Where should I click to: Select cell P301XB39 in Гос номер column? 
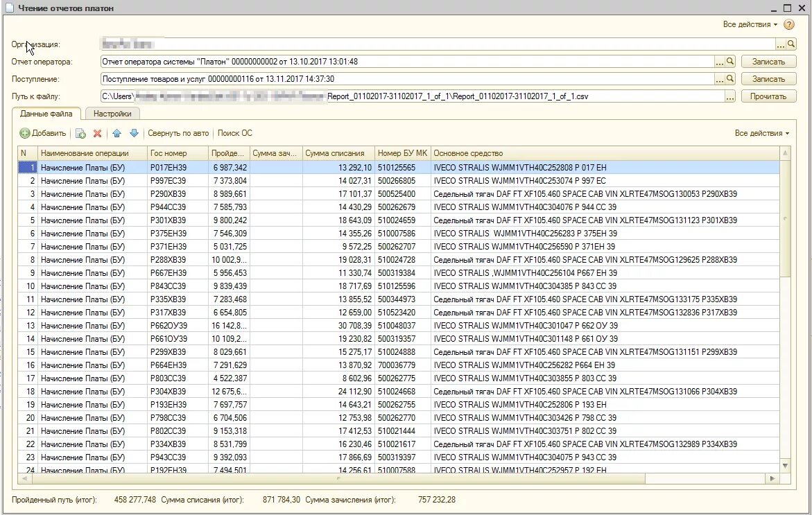tap(178, 220)
